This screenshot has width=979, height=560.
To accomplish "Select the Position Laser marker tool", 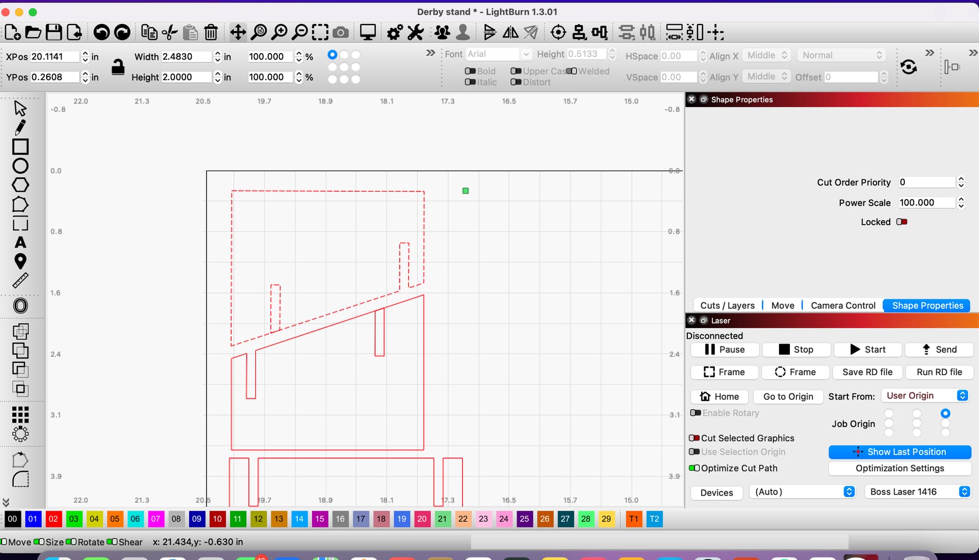I will [20, 261].
